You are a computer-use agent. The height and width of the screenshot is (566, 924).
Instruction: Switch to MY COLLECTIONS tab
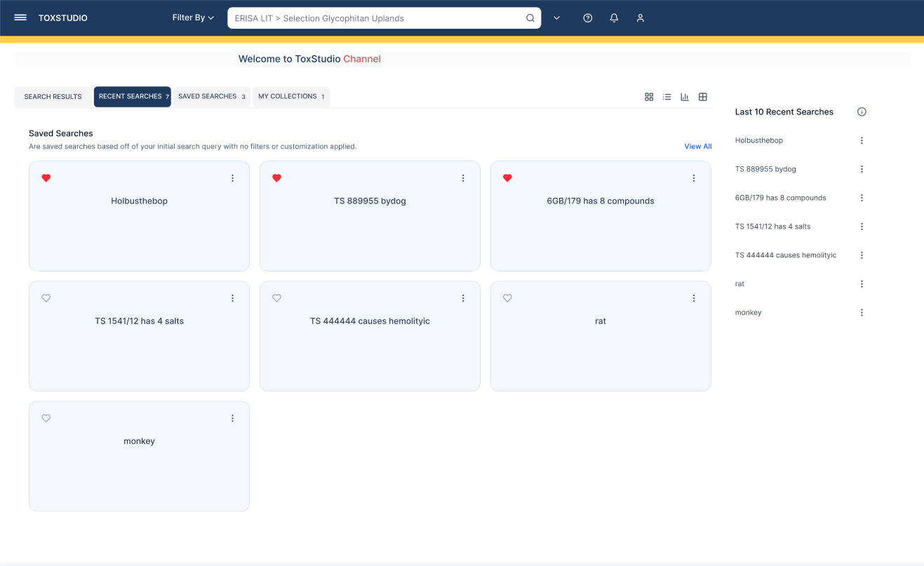click(291, 97)
